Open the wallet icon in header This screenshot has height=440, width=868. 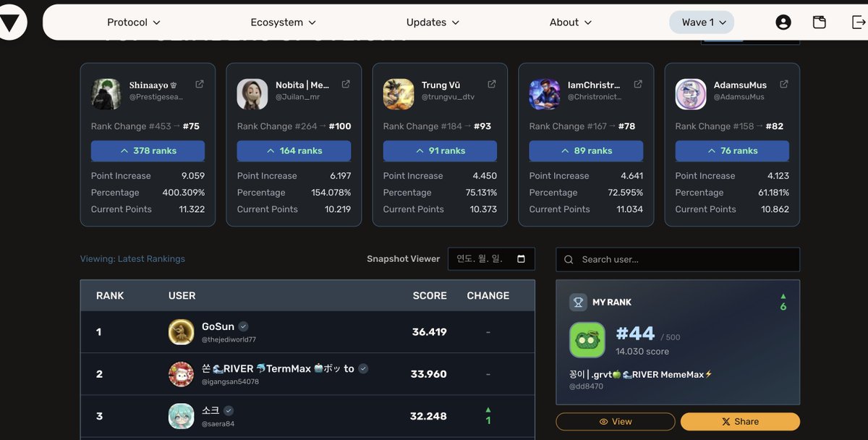click(820, 22)
